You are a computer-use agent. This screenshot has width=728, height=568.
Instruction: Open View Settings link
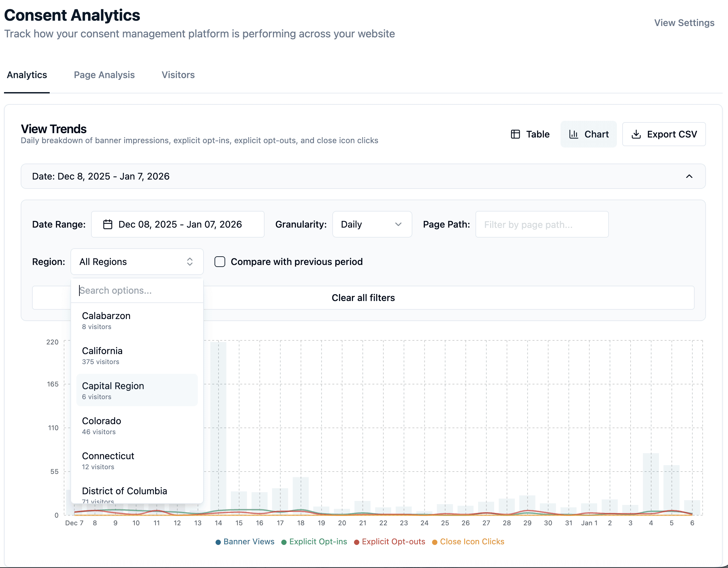click(684, 23)
